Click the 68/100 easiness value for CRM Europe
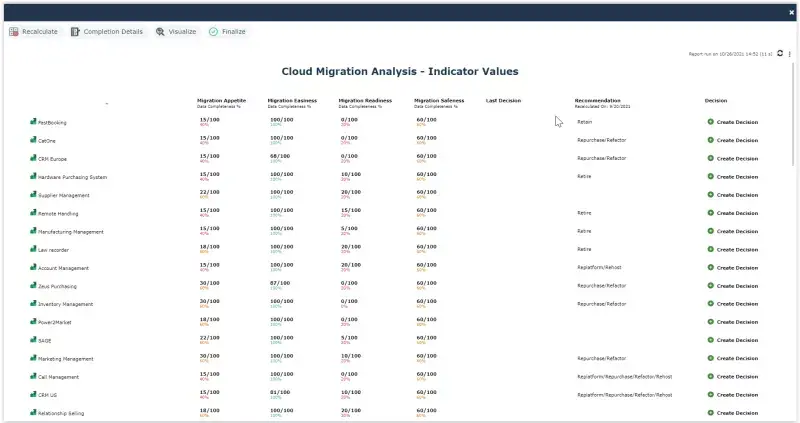The image size is (800, 423). 280,156
